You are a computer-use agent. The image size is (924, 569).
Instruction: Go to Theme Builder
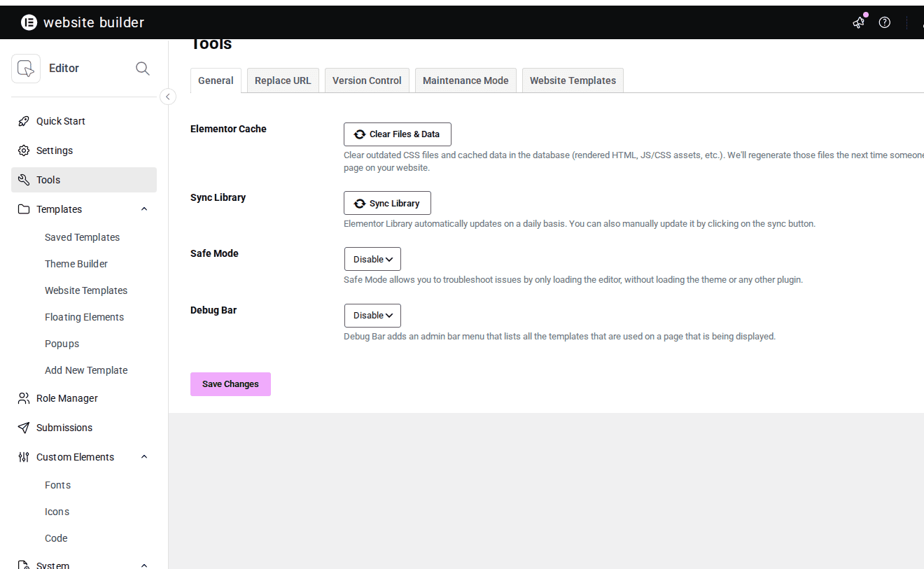tap(76, 264)
